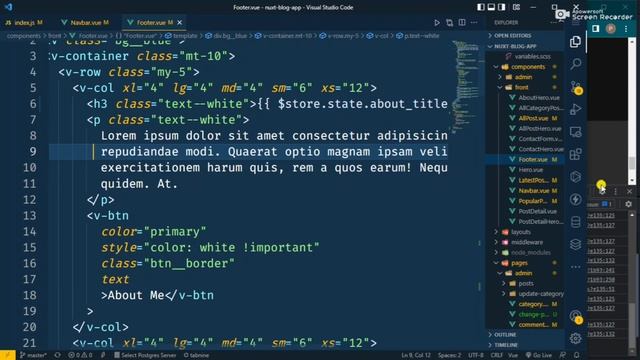This screenshot has height=360, width=640.
Task: Open the notifications bell in the status bar
Action: coord(576,356)
